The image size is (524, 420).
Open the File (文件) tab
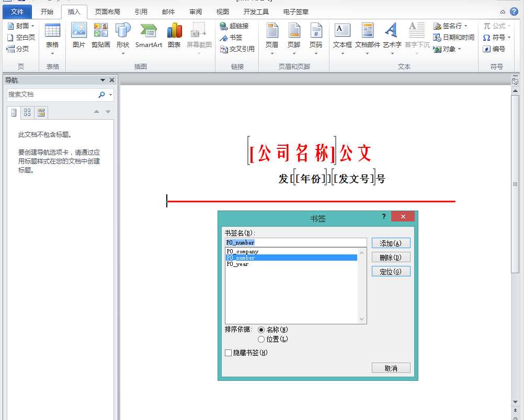click(17, 11)
